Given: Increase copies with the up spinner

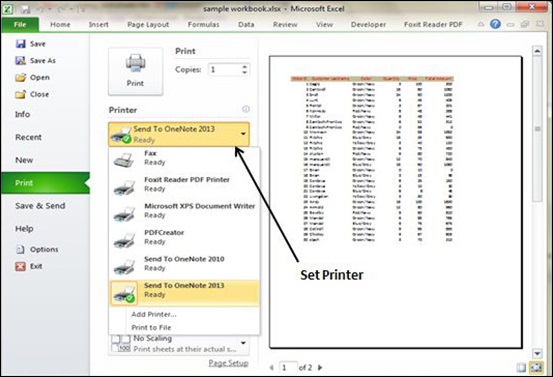Looking at the screenshot, I should click(245, 66).
